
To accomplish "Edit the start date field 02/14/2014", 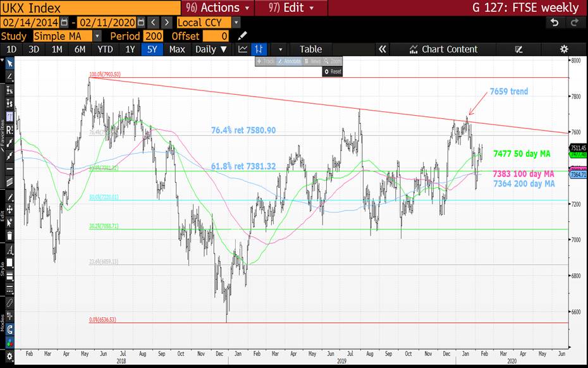I will point(31,23).
